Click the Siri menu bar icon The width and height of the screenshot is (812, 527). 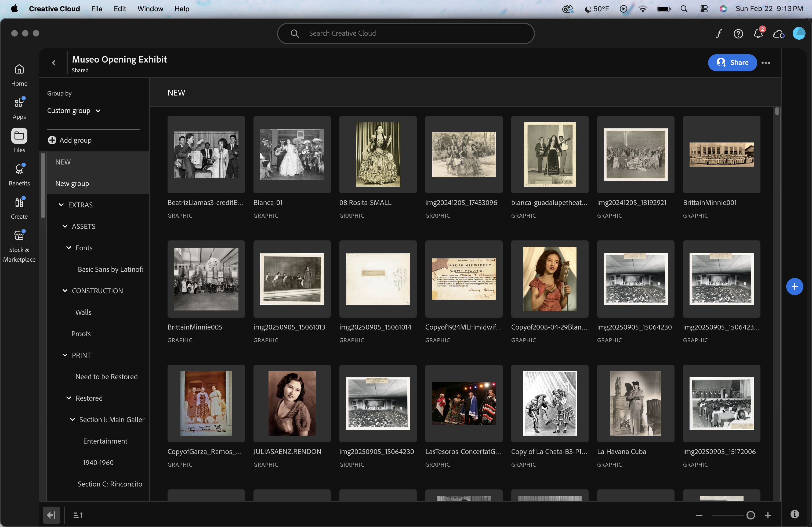[x=723, y=9]
